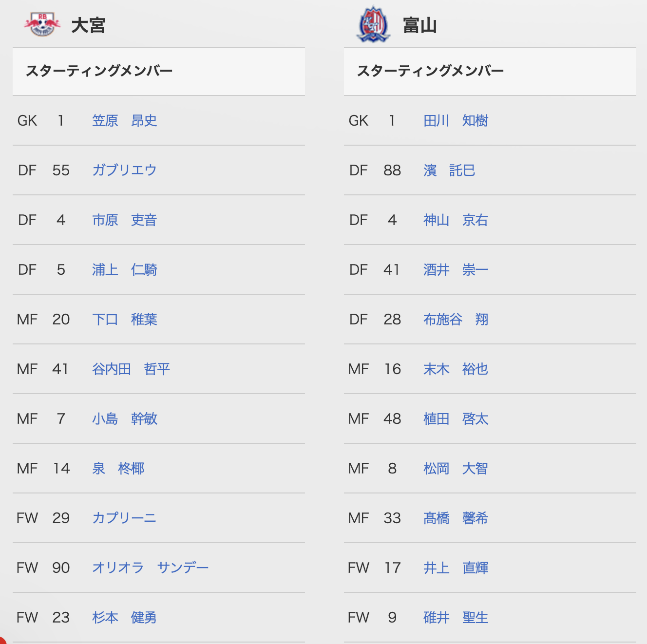
Task: Click the 富山 team crest logo
Action: click(x=373, y=24)
